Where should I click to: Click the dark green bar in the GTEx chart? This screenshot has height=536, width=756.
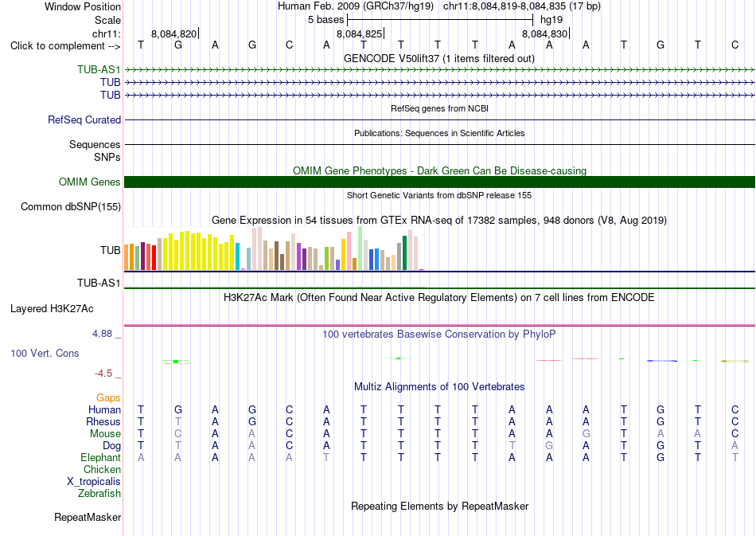coord(404,252)
